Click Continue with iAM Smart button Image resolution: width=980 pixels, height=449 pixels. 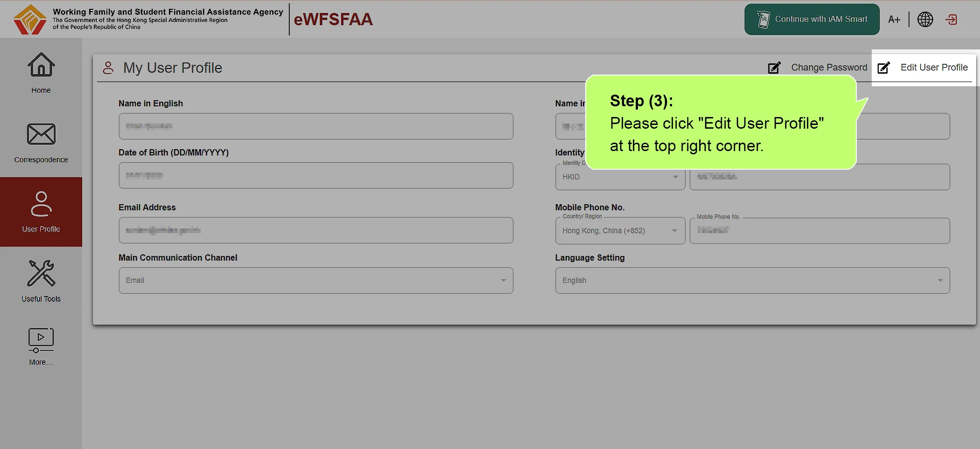(812, 19)
